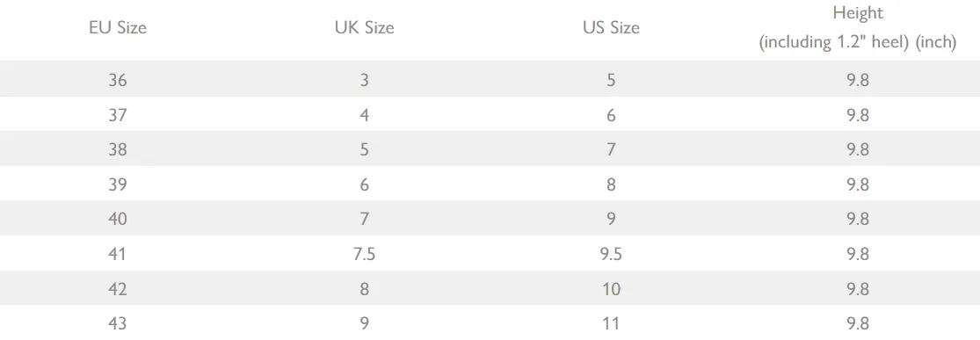Click UK size 3 value
980x340 pixels.
pos(365,81)
